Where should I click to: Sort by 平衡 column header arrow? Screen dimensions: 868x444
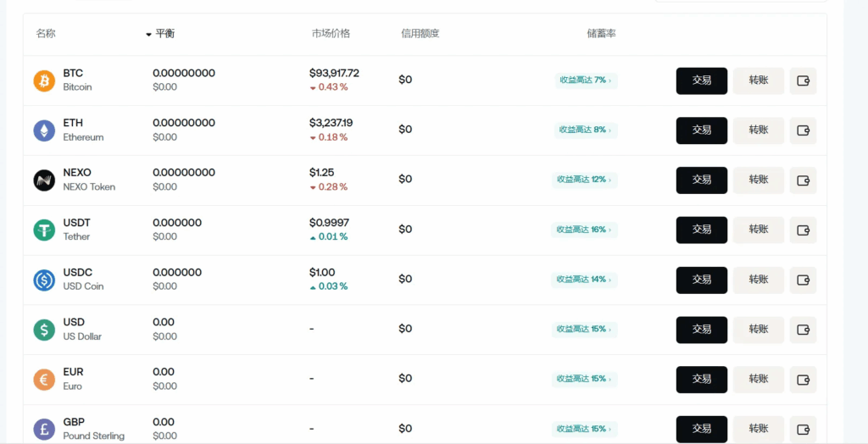coord(149,34)
